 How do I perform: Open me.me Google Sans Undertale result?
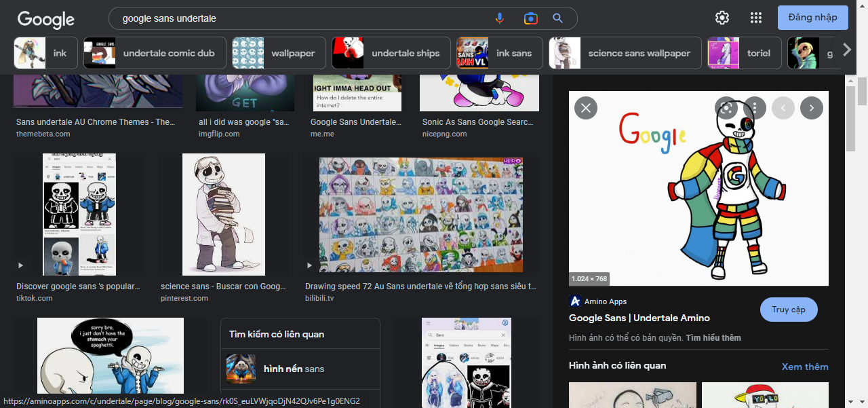(357, 122)
